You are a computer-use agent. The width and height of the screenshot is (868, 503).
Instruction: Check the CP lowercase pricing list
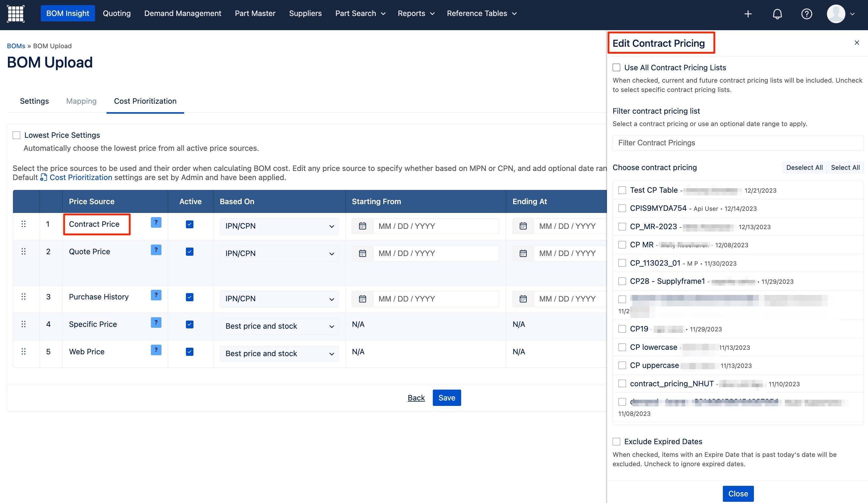coord(622,347)
